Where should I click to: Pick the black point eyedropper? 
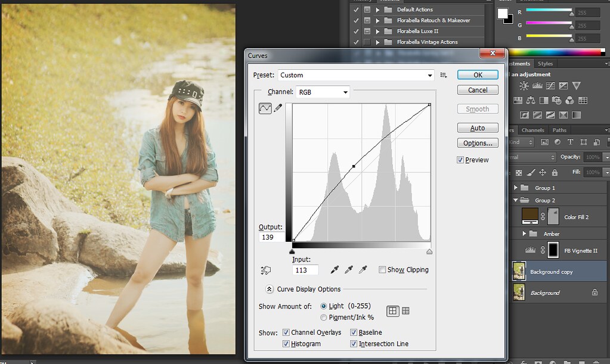click(x=335, y=270)
